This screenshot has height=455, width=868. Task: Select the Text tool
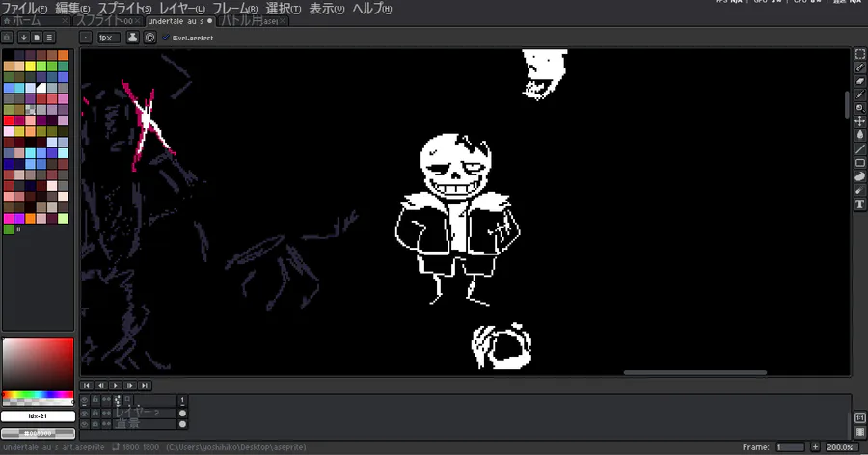859,204
